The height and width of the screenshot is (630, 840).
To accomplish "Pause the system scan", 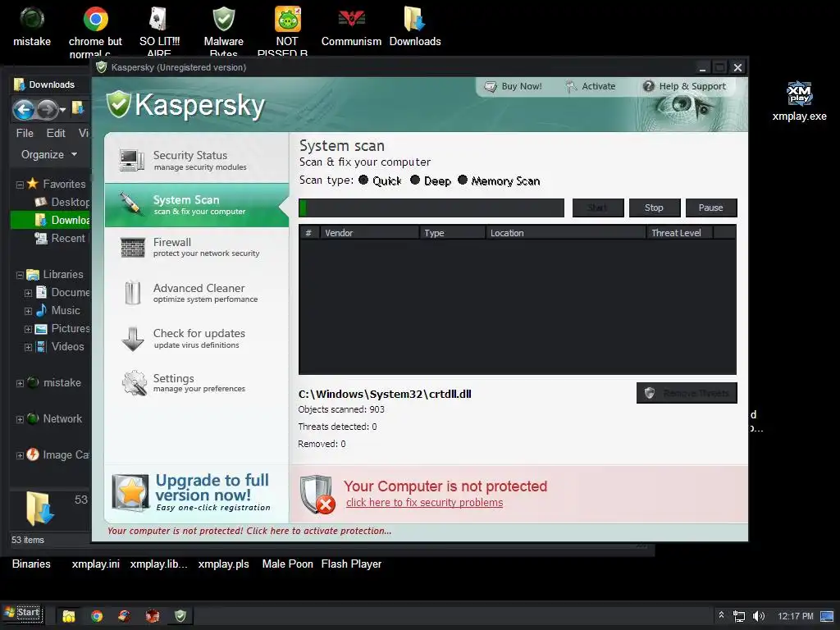I will [711, 208].
